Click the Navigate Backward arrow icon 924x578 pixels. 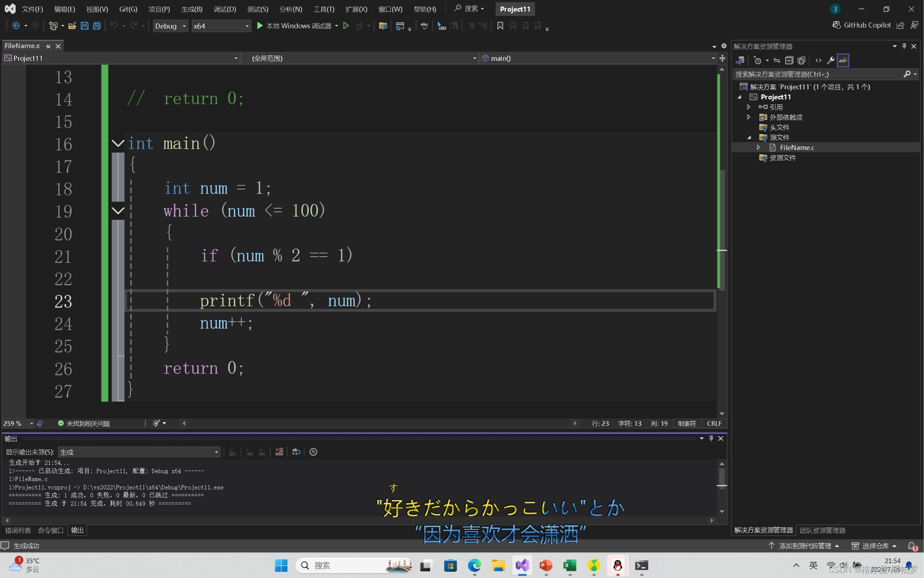pyautogui.click(x=16, y=26)
